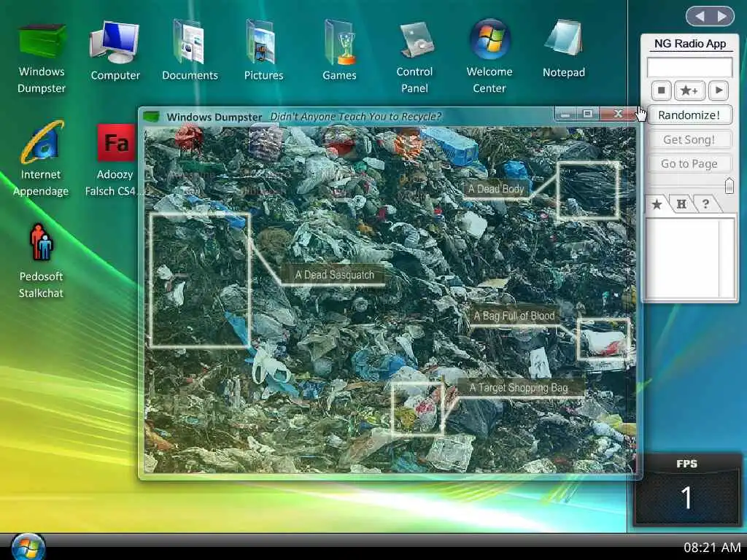The height and width of the screenshot is (560, 747).
Task: Click the FPS counter gadget
Action: point(686,491)
